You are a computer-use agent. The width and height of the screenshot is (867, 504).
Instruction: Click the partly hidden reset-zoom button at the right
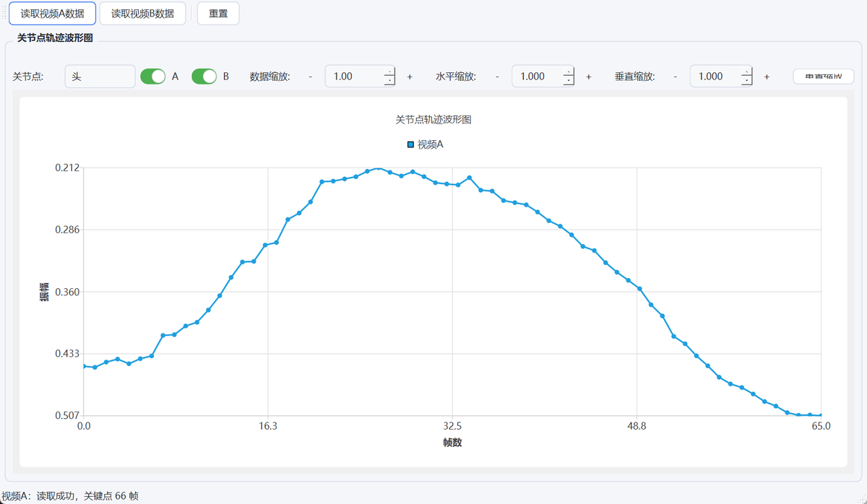tap(824, 76)
